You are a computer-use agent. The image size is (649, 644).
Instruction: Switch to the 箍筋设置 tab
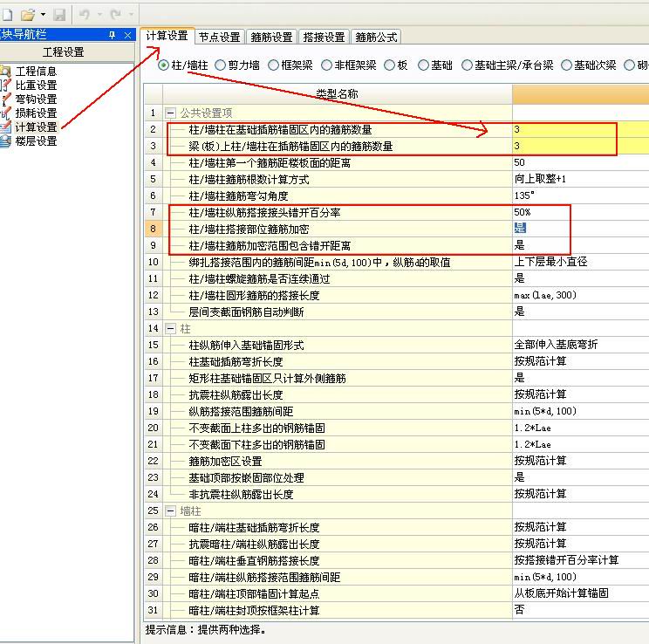[x=271, y=37]
